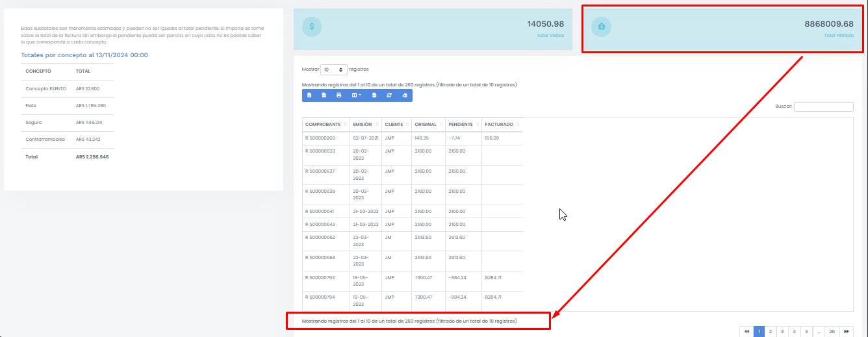Image resolution: width=868 pixels, height=337 pixels.
Task: Click the original amount 148.35
Action: click(x=422, y=138)
